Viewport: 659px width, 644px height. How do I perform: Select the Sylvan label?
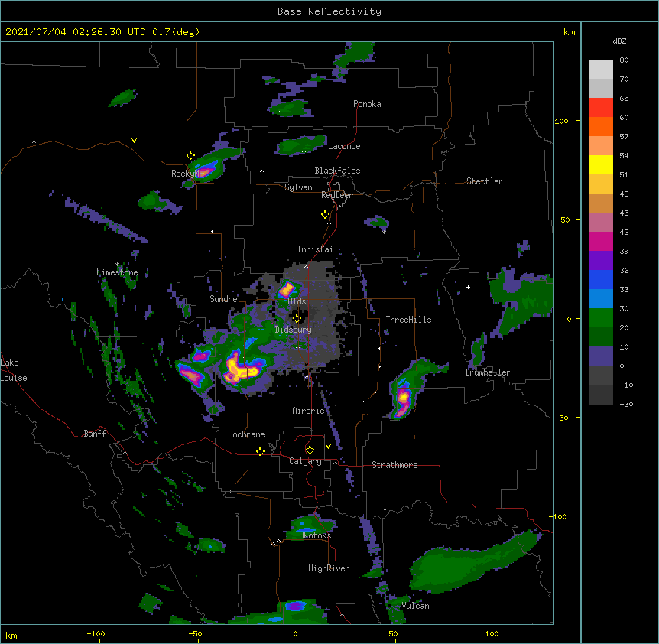point(298,187)
